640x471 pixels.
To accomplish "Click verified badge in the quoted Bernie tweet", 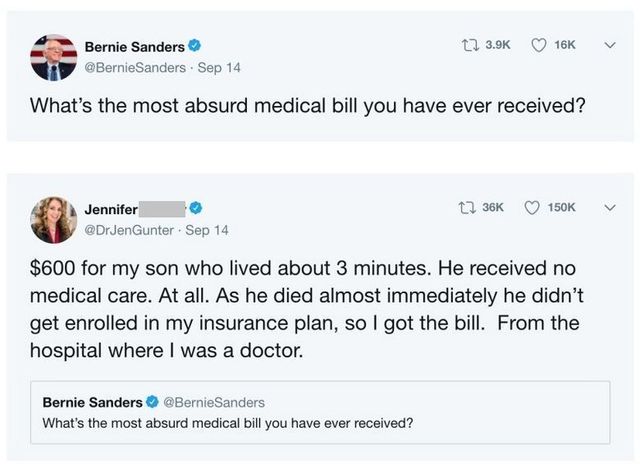I will (154, 402).
